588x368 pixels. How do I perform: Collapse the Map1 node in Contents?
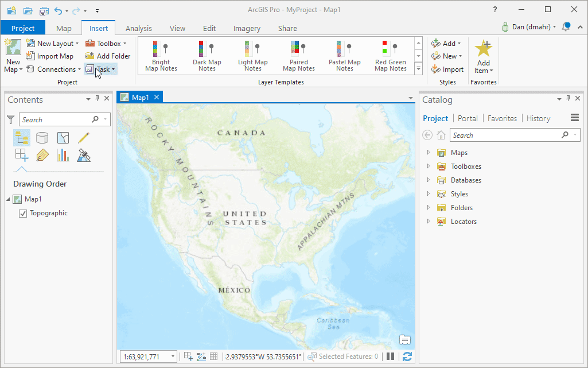click(x=8, y=199)
